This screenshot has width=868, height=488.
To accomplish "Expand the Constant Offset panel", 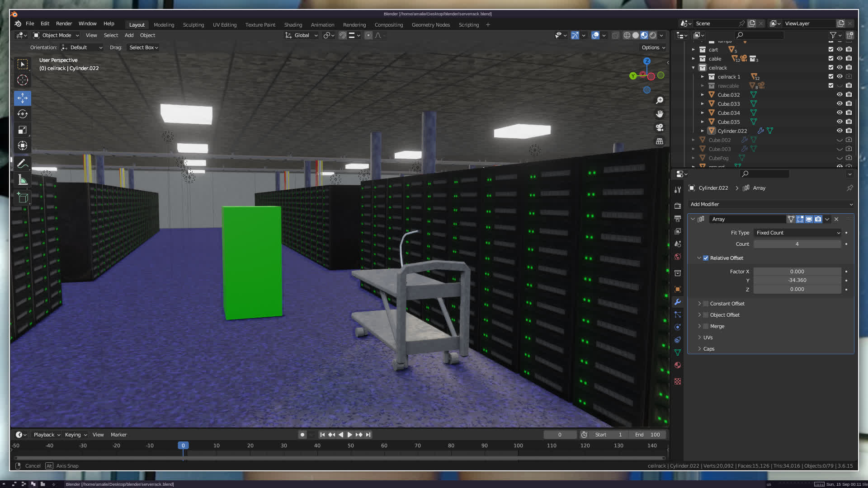I will point(699,304).
